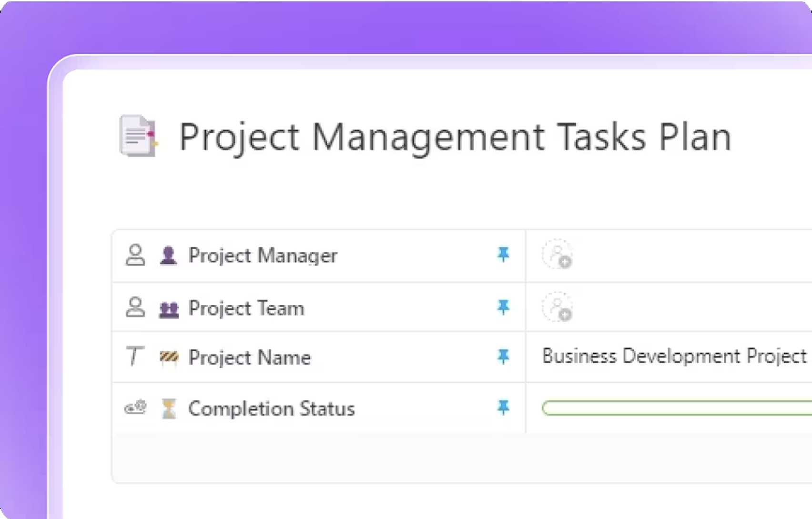Image resolution: width=812 pixels, height=519 pixels.
Task: Click the document icon beside the title
Action: point(138,136)
